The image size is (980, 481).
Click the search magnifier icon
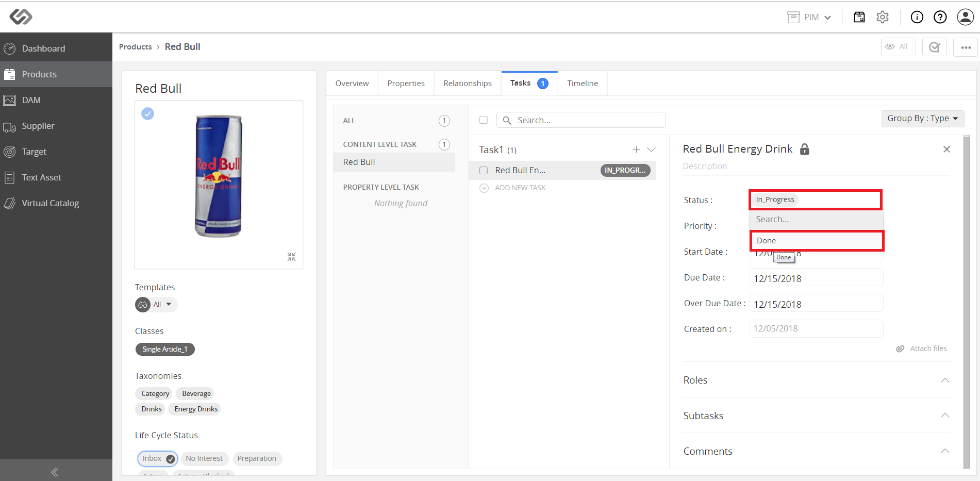click(507, 120)
